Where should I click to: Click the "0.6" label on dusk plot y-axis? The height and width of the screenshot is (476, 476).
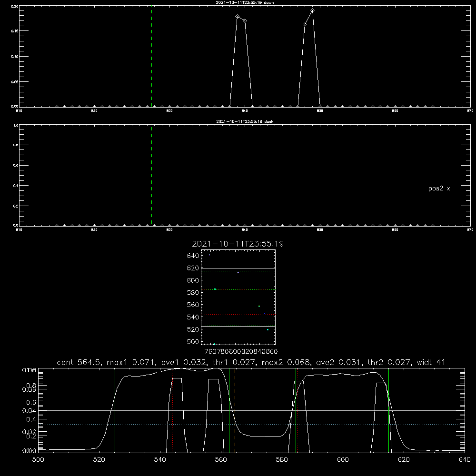tap(16, 166)
